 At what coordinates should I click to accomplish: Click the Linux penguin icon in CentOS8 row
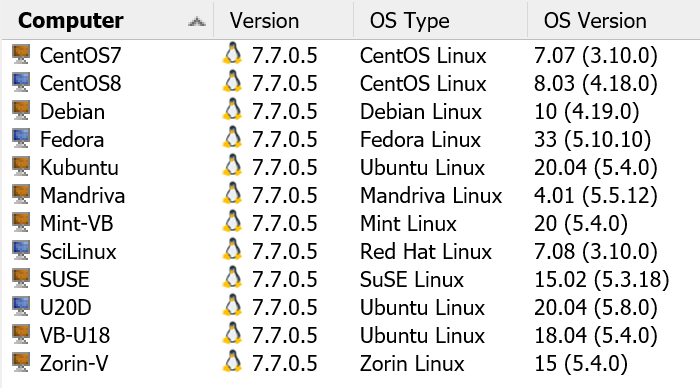click(232, 82)
